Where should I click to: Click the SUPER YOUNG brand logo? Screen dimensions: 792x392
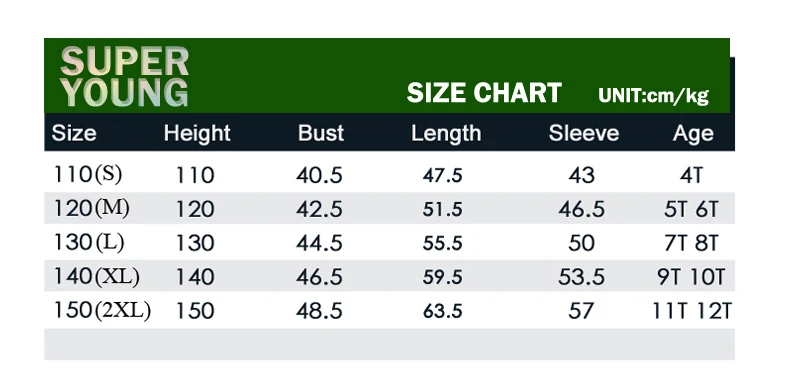124,77
